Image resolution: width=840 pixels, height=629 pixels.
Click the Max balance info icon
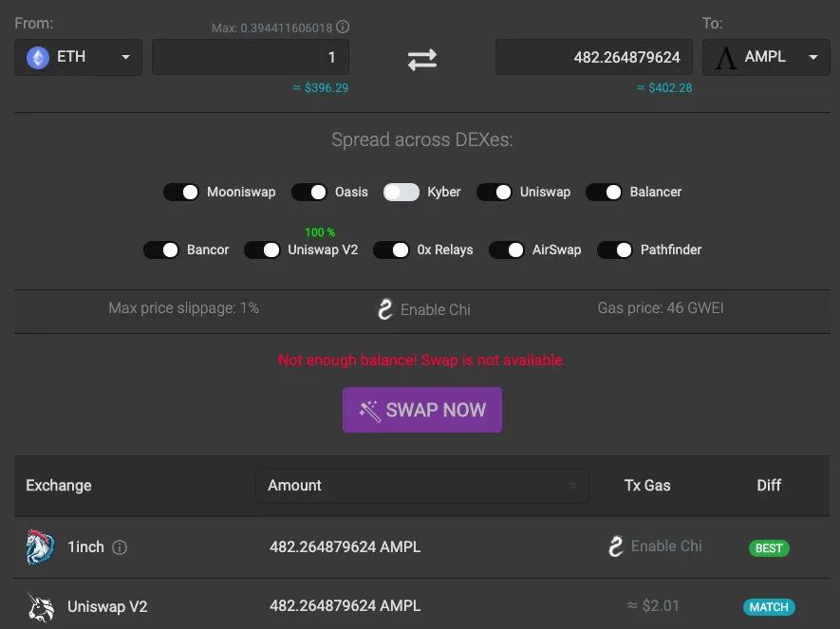coord(343,27)
